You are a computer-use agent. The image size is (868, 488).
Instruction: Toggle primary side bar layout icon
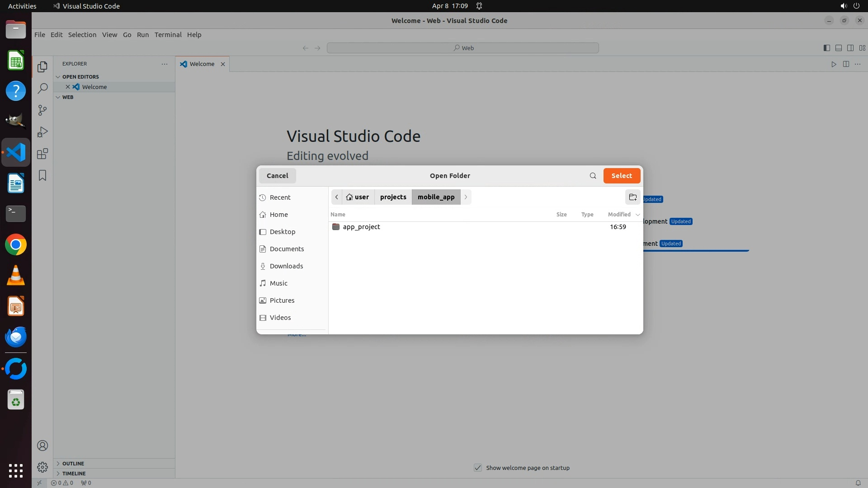tap(826, 48)
